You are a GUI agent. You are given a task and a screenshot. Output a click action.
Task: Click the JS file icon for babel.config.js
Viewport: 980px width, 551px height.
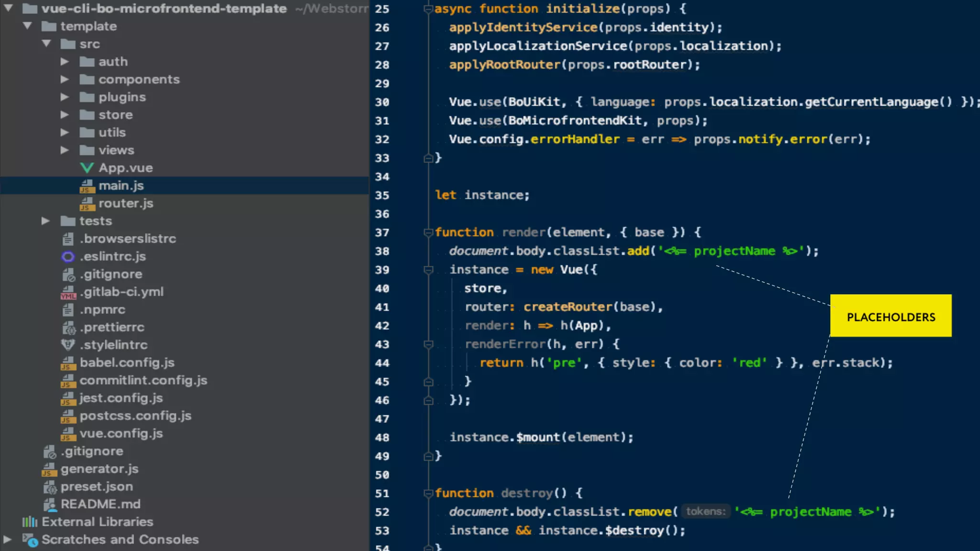(x=68, y=363)
